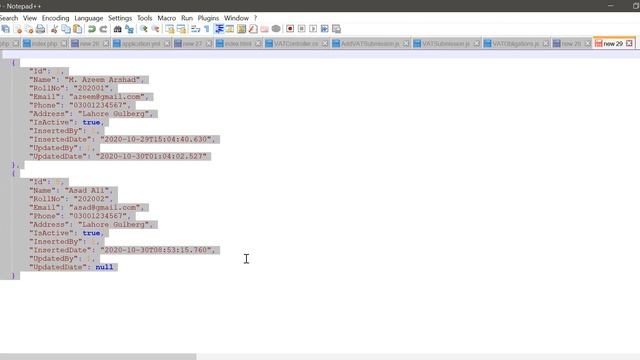The image size is (640, 360).
Task: Toggle word wrap
Action: [x=196, y=29]
